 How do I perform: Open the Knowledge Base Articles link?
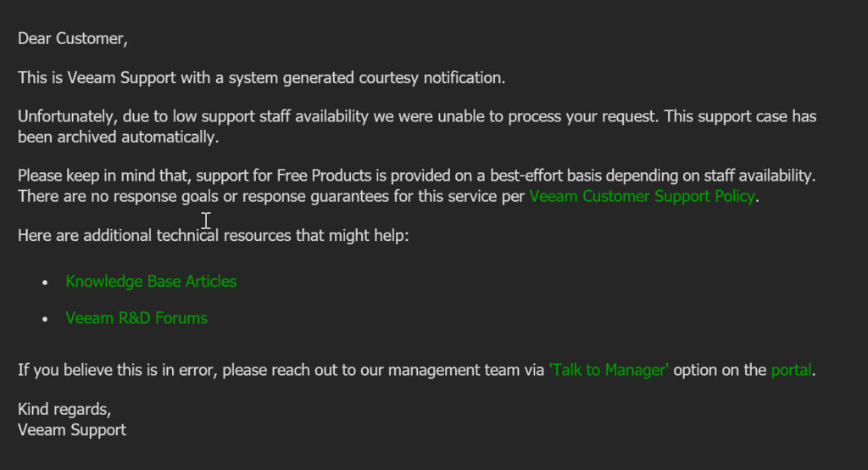coord(151,281)
